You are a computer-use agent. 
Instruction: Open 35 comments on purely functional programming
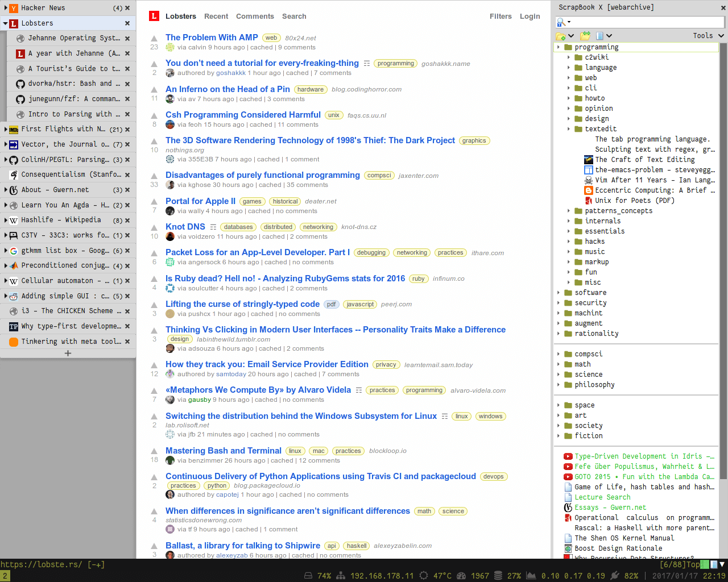coord(307,185)
